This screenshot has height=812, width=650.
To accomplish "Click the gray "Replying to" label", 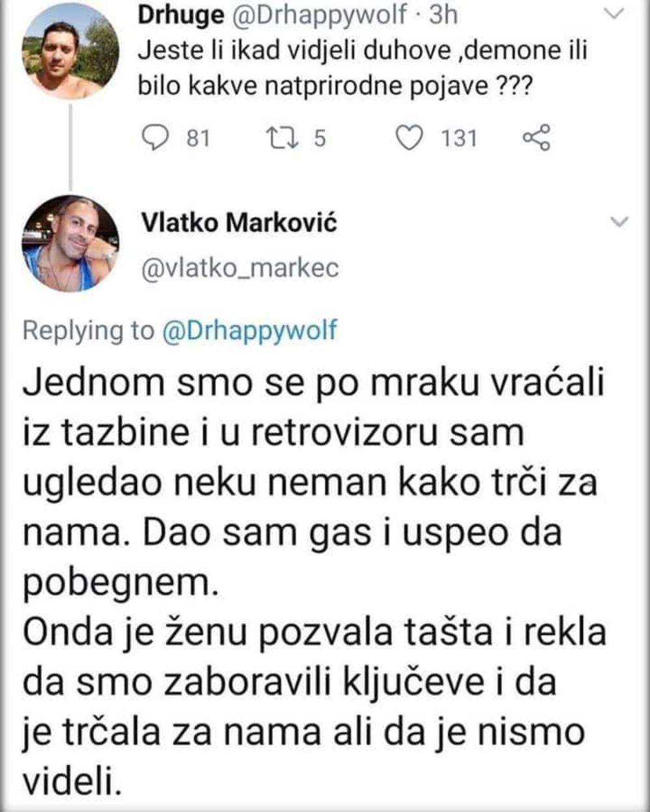I will coord(88,330).
